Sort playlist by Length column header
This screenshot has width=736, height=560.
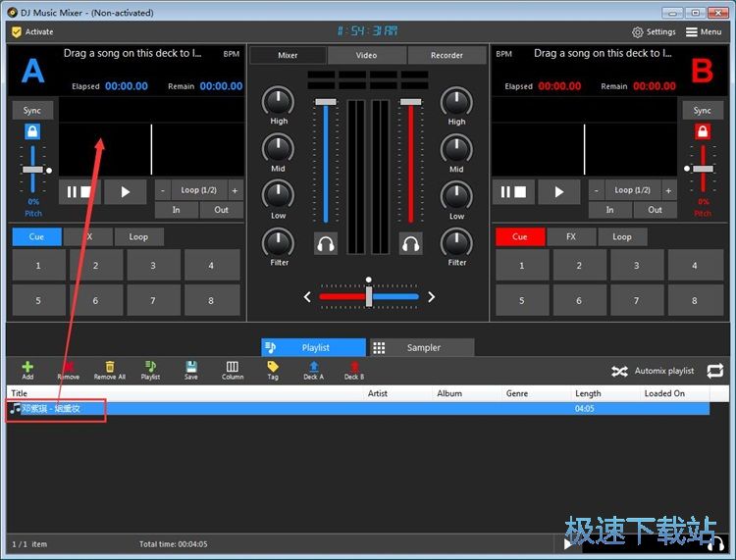click(x=605, y=393)
